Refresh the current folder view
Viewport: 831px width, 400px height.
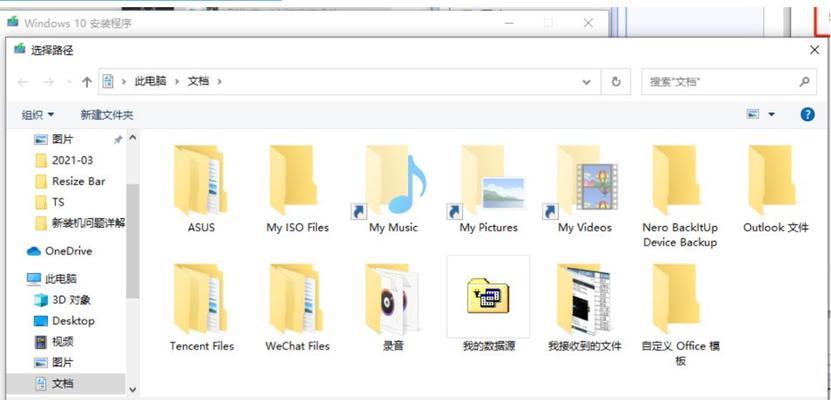pos(616,82)
